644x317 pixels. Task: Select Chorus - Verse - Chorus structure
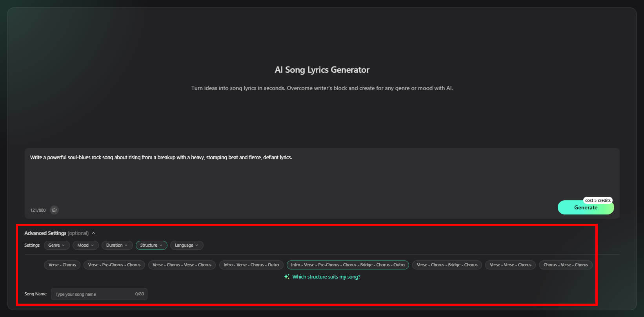(x=566, y=265)
